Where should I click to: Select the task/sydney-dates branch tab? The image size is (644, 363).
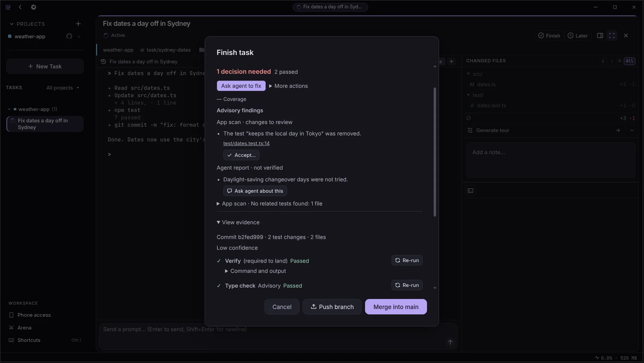click(x=165, y=50)
